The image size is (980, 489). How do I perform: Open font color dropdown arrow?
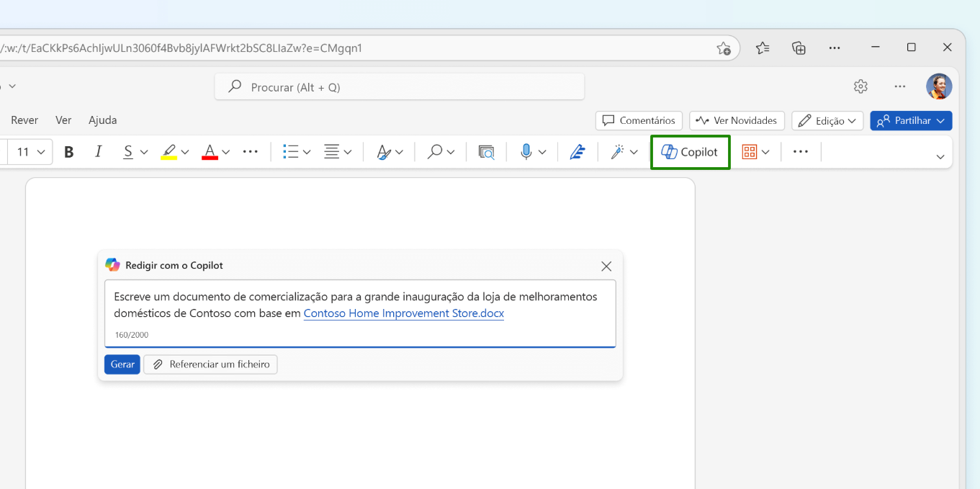[226, 152]
